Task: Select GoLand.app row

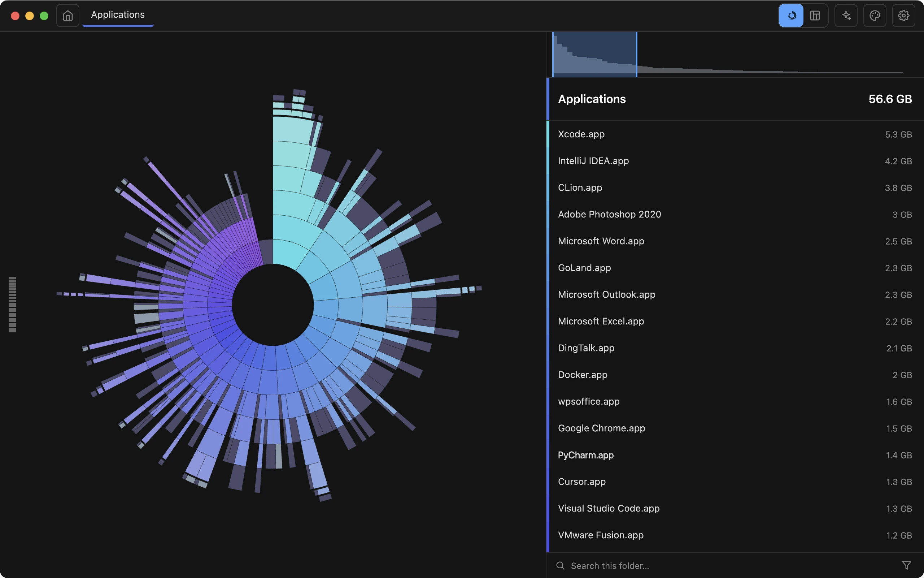Action: [735, 268]
